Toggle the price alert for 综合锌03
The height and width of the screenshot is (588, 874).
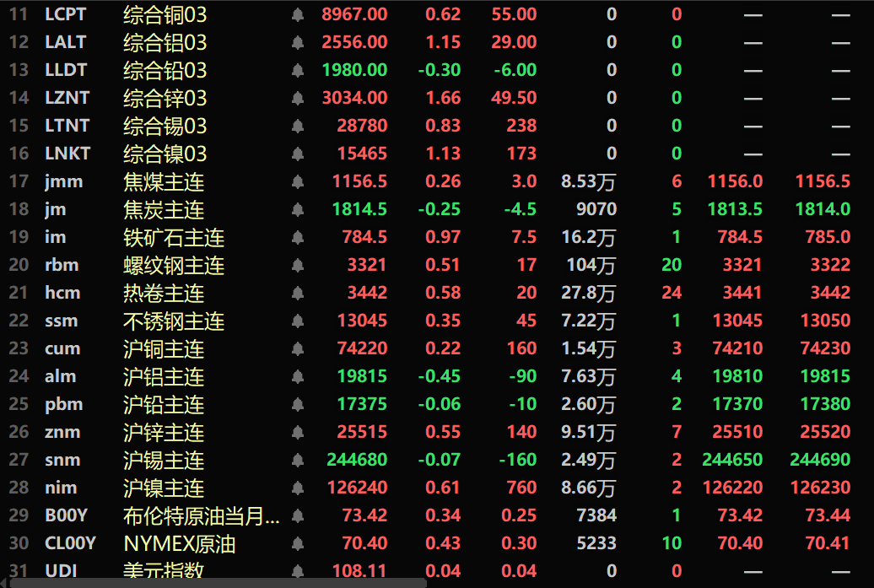296,98
